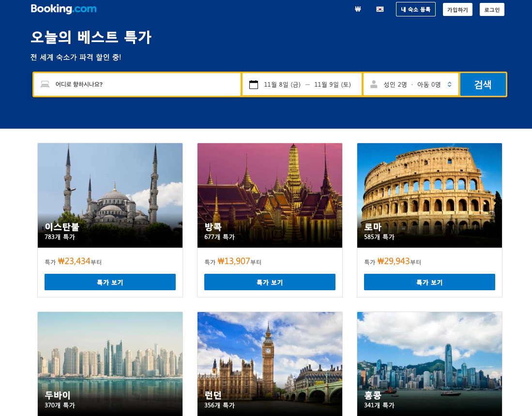
Task: Open 성인 2명 · 아동 0명 guest selector
Action: click(x=411, y=85)
